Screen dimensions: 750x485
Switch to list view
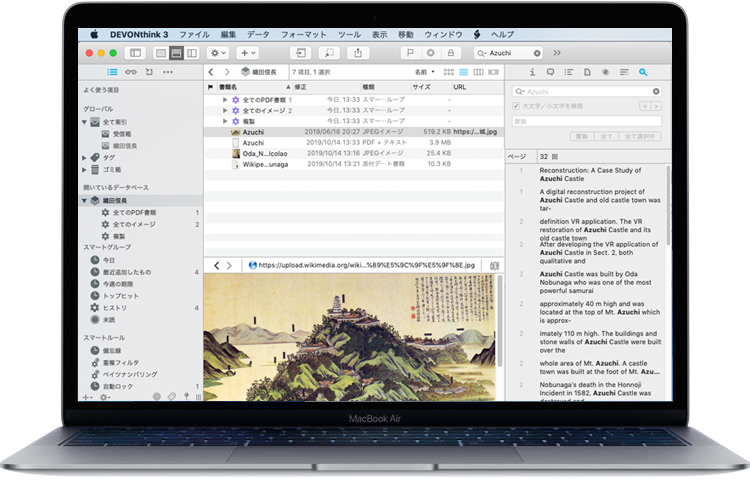coord(463,72)
